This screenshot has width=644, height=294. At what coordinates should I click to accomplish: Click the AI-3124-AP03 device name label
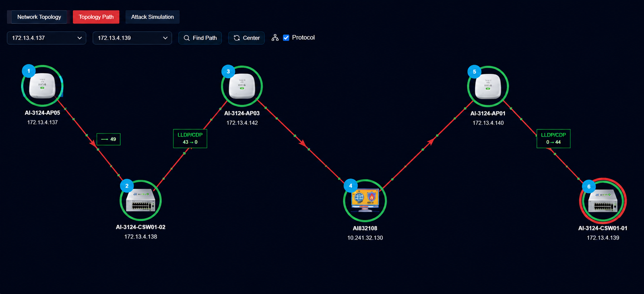coord(242,113)
